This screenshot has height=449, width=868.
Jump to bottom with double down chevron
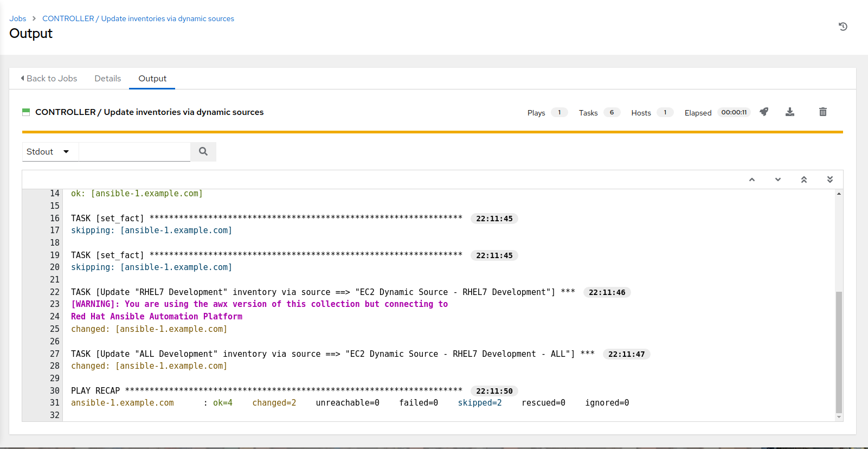(x=830, y=179)
